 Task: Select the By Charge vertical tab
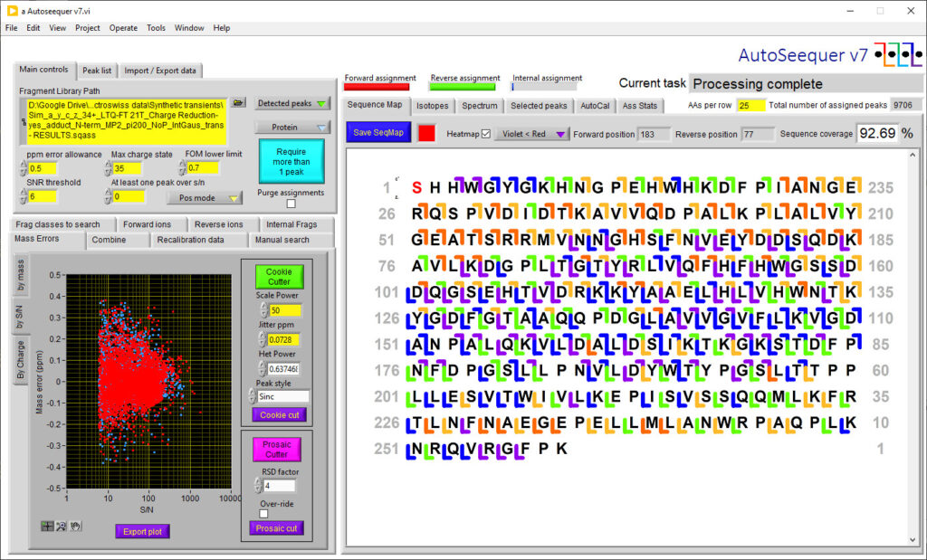click(20, 360)
